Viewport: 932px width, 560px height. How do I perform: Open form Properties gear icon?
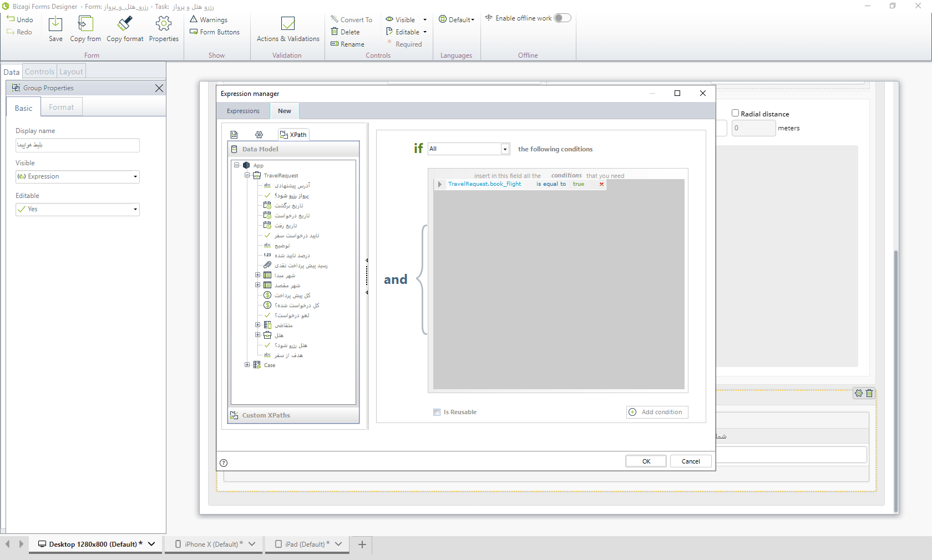coord(164,24)
